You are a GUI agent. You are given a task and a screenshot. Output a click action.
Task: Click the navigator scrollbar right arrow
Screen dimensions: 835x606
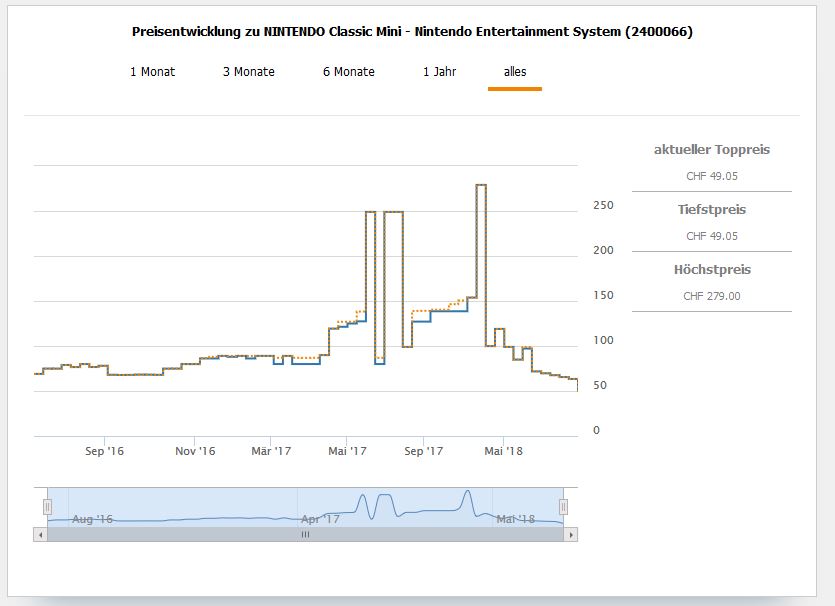tap(571, 535)
